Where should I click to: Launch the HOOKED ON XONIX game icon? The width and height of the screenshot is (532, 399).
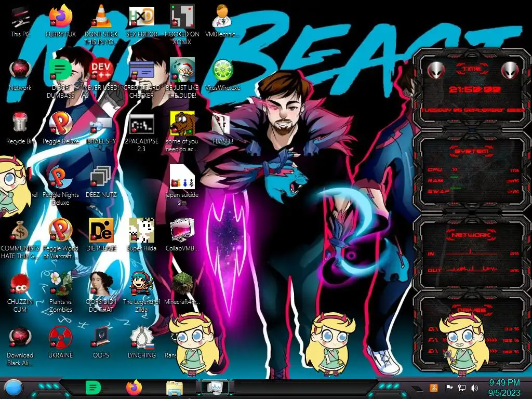point(182,24)
